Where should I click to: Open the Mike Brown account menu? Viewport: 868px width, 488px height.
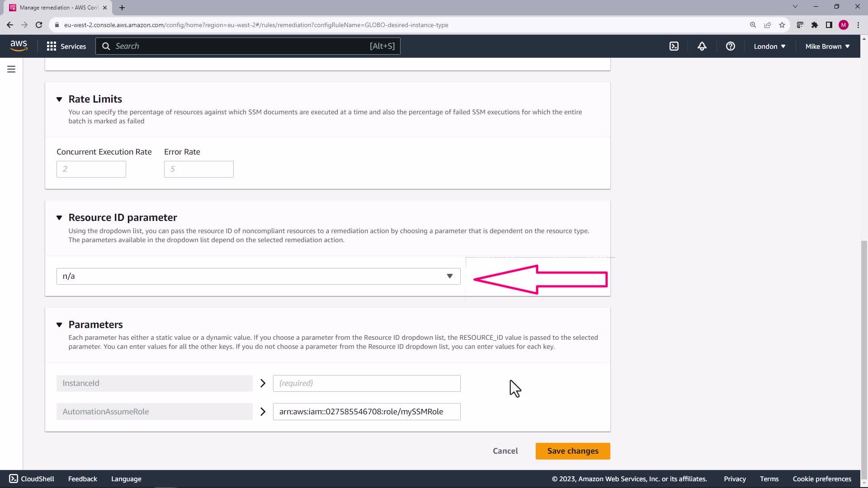pyautogui.click(x=827, y=46)
